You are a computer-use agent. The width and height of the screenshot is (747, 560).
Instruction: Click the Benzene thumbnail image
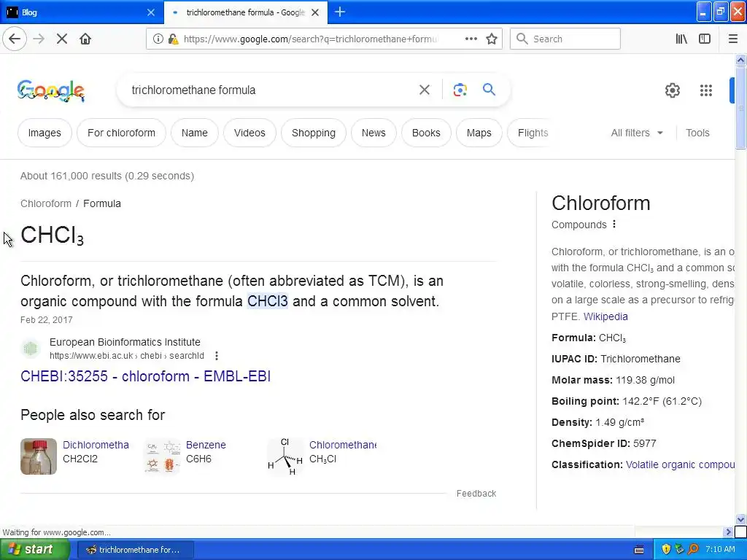pos(162,456)
